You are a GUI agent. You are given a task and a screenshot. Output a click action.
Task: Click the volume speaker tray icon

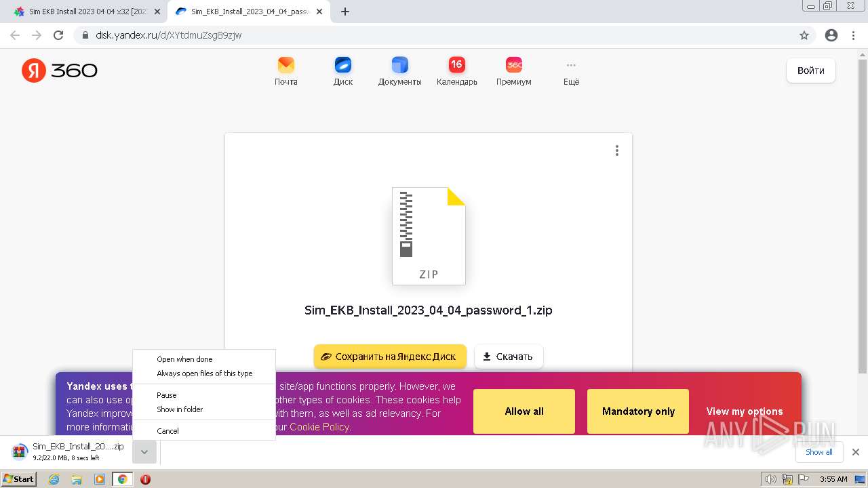click(771, 479)
